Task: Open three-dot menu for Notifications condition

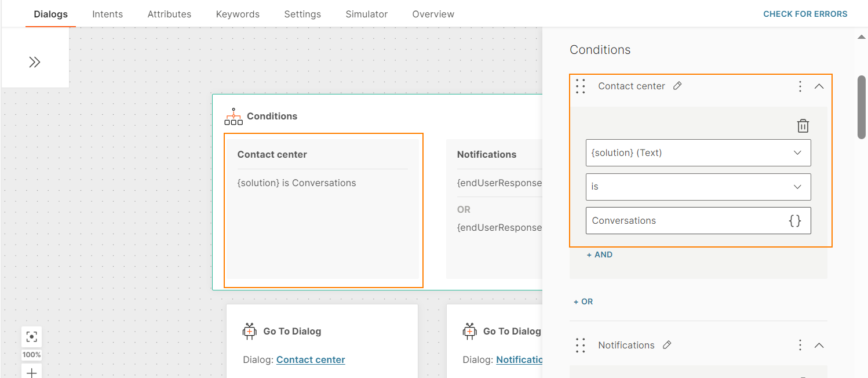Action: click(800, 345)
